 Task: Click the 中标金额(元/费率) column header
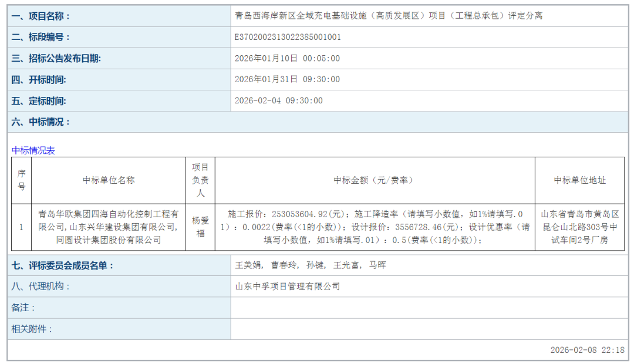tap(375, 180)
